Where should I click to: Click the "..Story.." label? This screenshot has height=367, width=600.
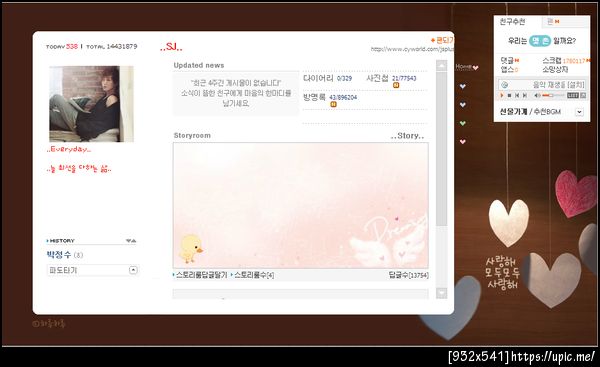click(x=407, y=135)
